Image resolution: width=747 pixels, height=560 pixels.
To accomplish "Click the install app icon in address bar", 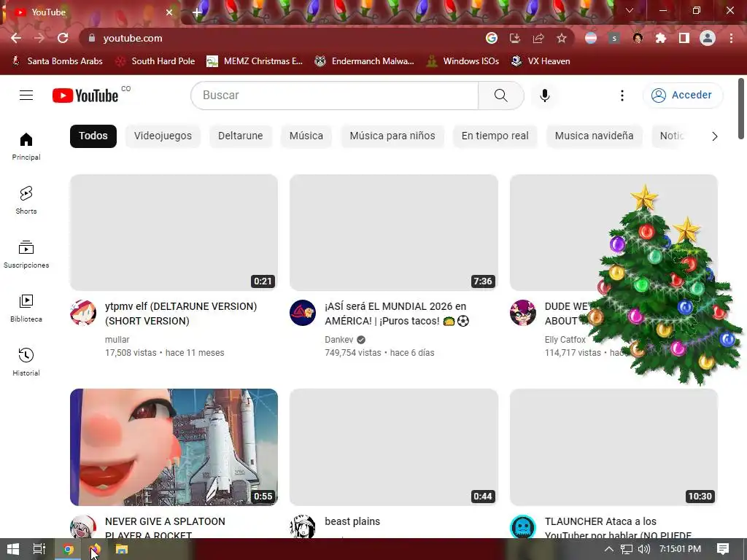I will click(x=515, y=38).
